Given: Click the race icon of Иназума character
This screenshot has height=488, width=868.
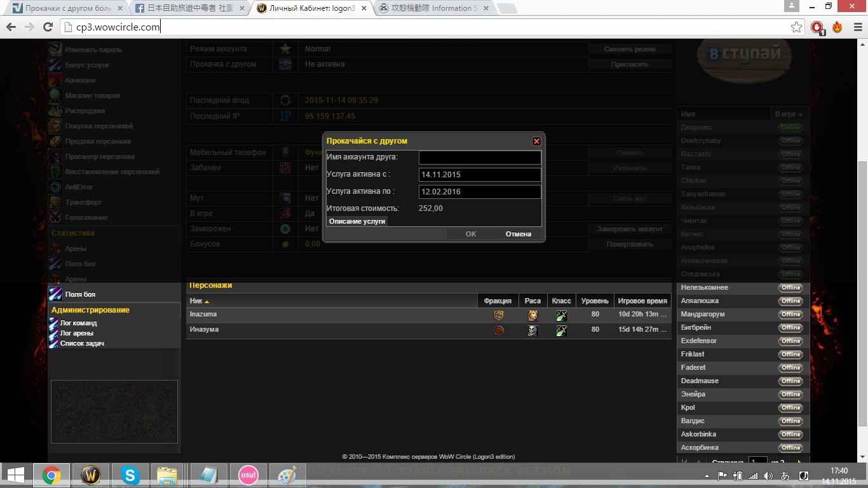Looking at the screenshot, I should (x=532, y=330).
